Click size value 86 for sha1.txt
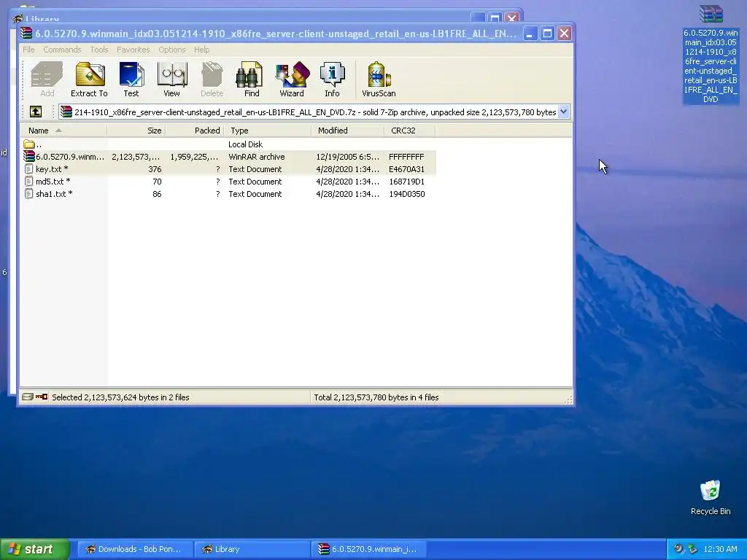 (x=157, y=194)
